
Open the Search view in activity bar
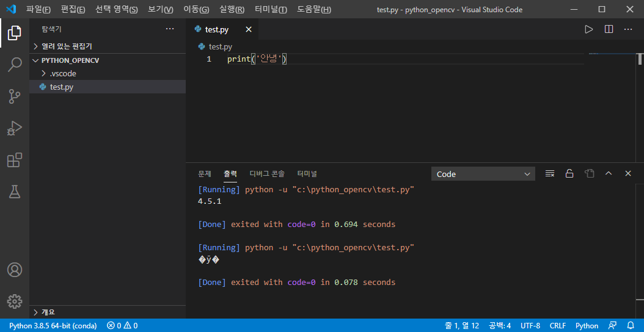(x=15, y=65)
